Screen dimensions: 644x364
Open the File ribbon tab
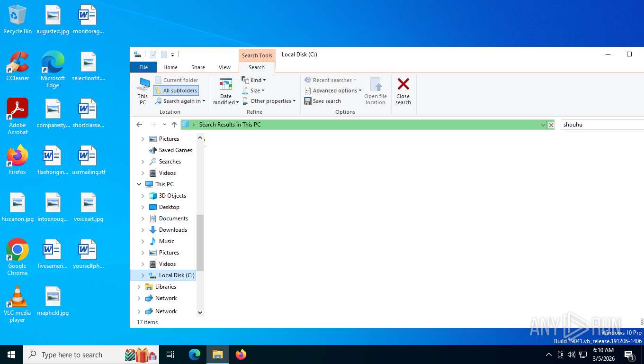point(143,67)
